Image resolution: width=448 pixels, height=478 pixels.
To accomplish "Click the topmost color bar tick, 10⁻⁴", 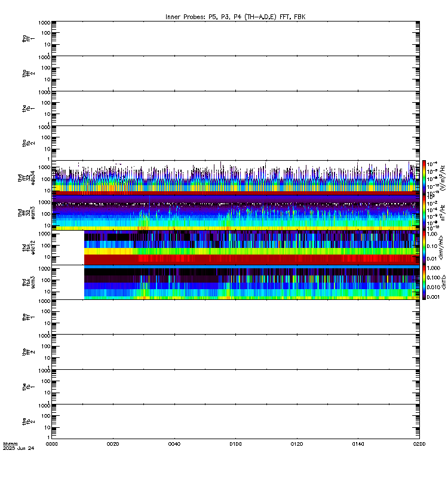I will [x=432, y=164].
